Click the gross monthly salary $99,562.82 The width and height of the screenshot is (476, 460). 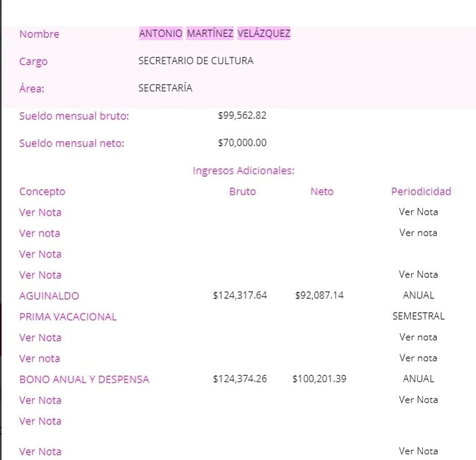click(x=242, y=115)
